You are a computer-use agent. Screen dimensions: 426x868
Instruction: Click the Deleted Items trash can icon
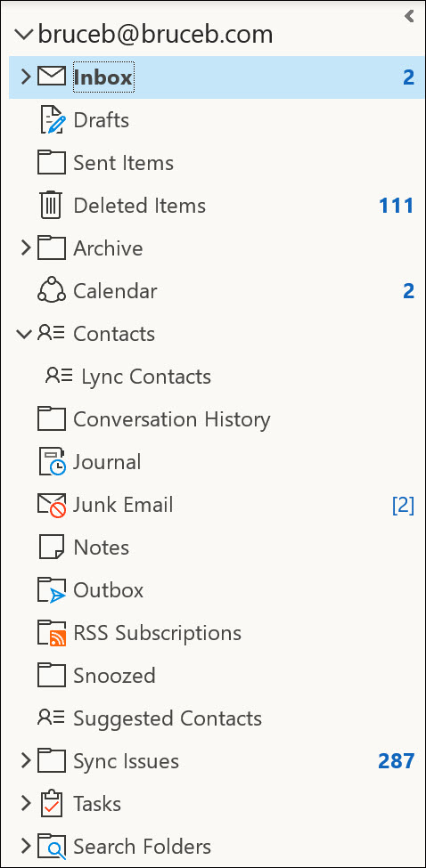(51, 206)
